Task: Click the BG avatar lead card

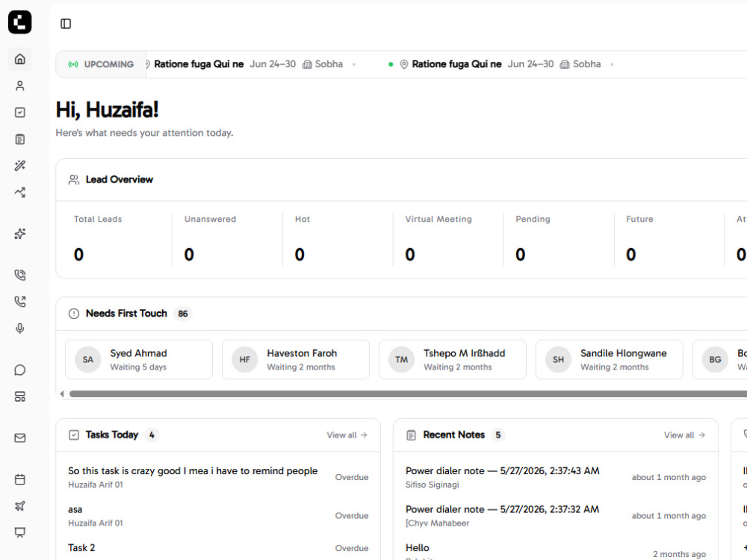Action: tap(720, 360)
